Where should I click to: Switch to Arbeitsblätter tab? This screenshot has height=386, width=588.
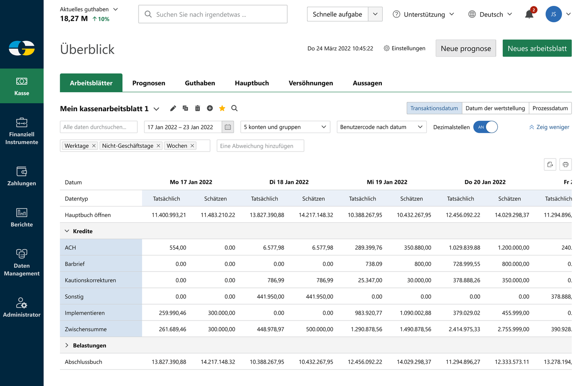91,83
